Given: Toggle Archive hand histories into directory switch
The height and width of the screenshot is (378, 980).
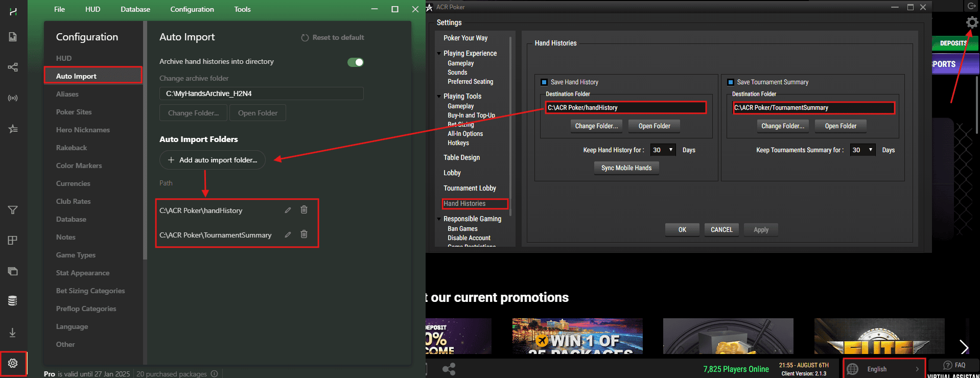Looking at the screenshot, I should click(356, 62).
